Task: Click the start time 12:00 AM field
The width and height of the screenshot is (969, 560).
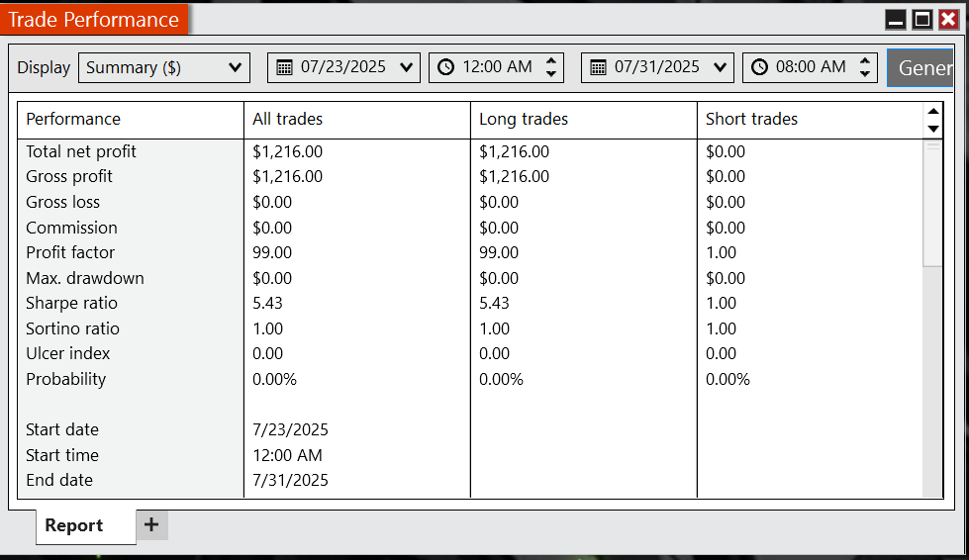Action: [496, 67]
